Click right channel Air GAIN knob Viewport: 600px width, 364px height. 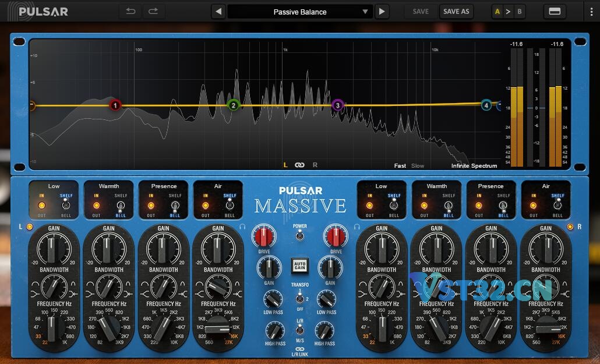point(546,249)
